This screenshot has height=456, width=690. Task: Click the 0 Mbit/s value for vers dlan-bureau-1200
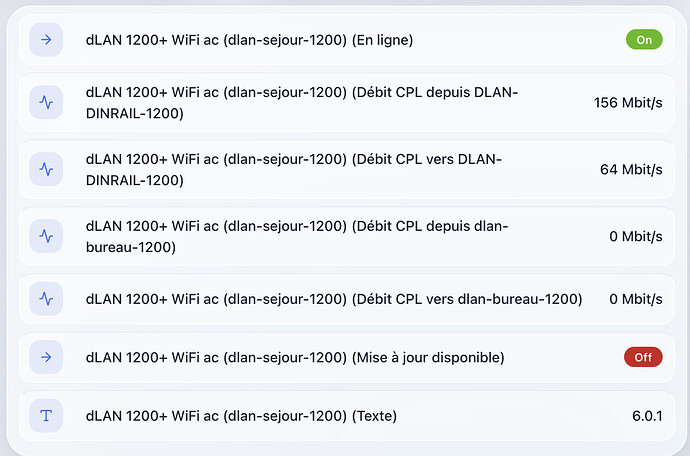(636, 299)
